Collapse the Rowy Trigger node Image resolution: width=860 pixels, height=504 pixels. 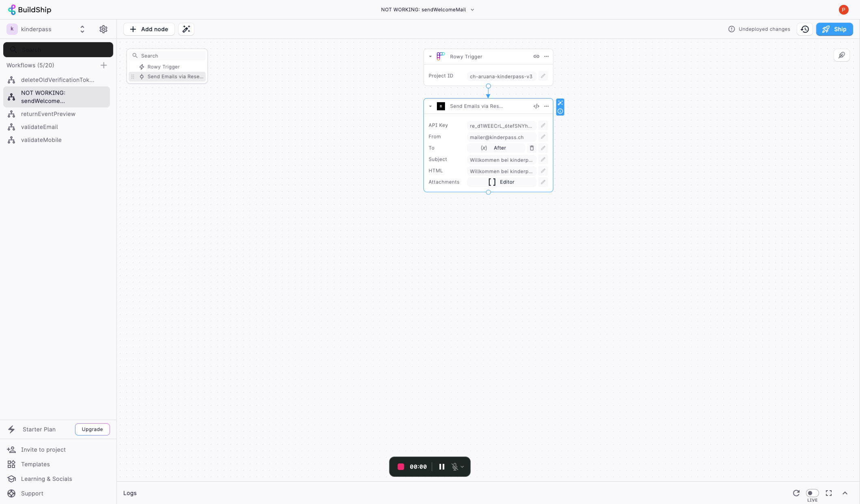430,56
